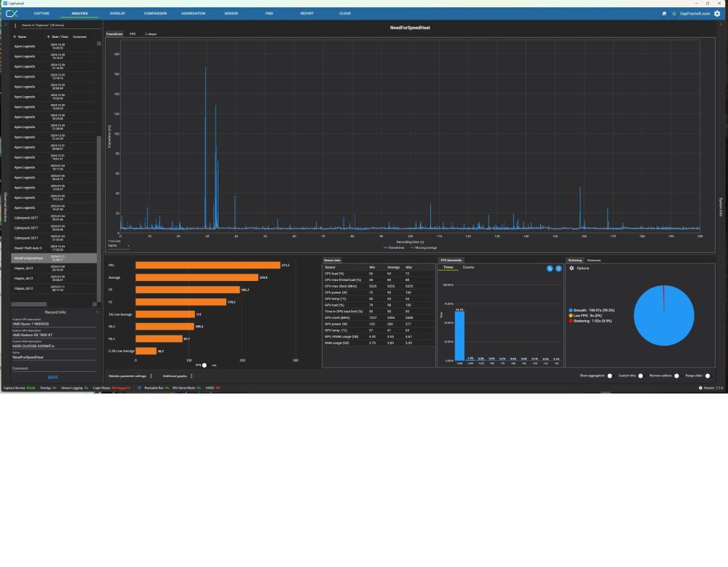
Task: Click the second blue FPS thresholds button
Action: click(558, 269)
